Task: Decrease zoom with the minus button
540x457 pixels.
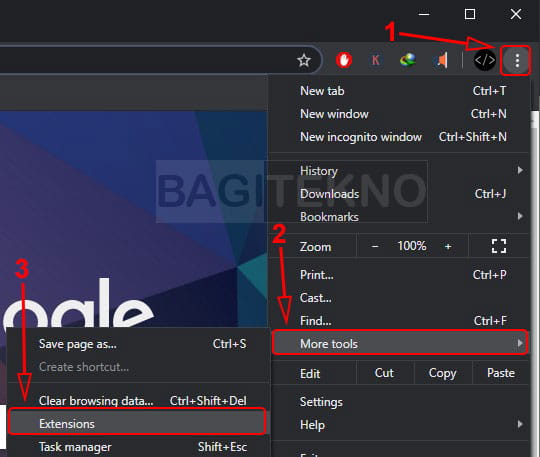Action: tap(375, 246)
